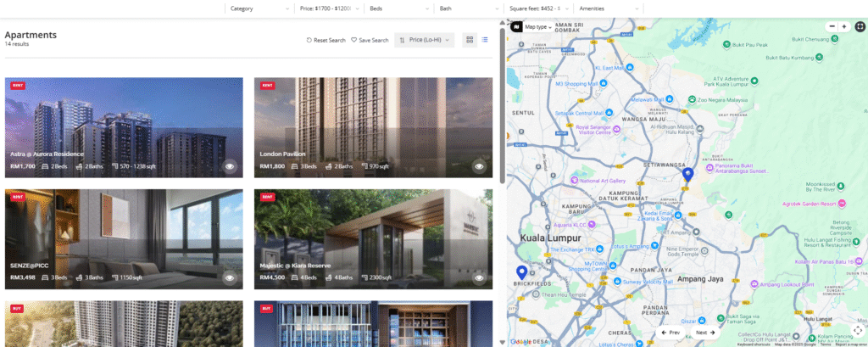Toggle preview eye on Astra @ Aurora Residence

click(x=230, y=166)
